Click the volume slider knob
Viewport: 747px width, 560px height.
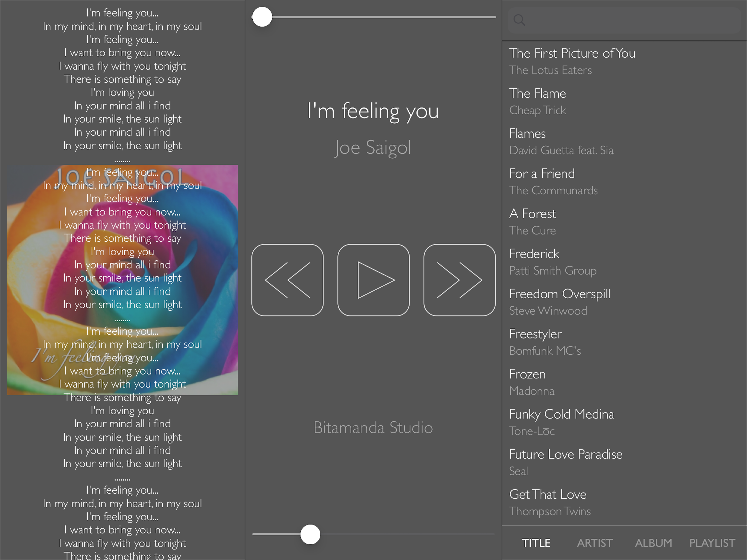[x=310, y=534]
